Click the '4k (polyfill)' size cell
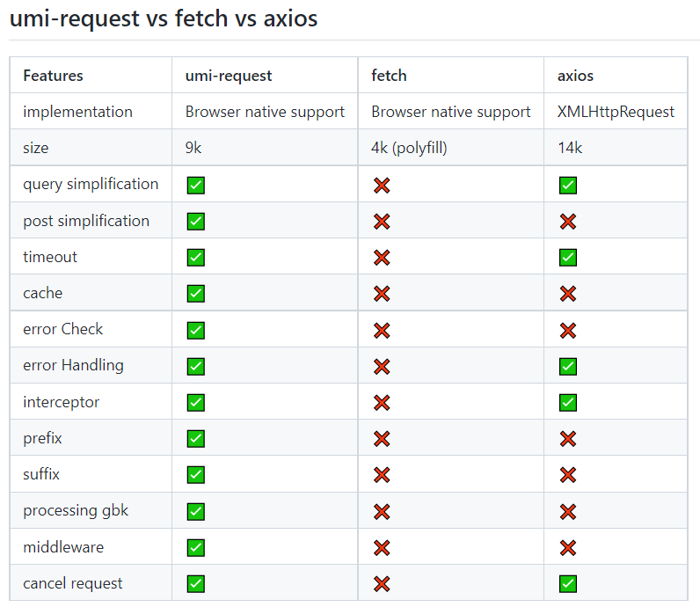700x607 pixels. pyautogui.click(x=409, y=148)
